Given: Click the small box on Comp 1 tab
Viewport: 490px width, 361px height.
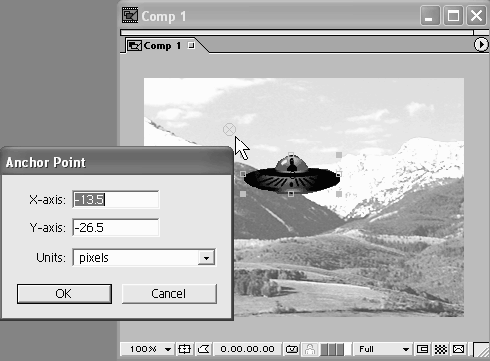Looking at the screenshot, I should click(191, 45).
